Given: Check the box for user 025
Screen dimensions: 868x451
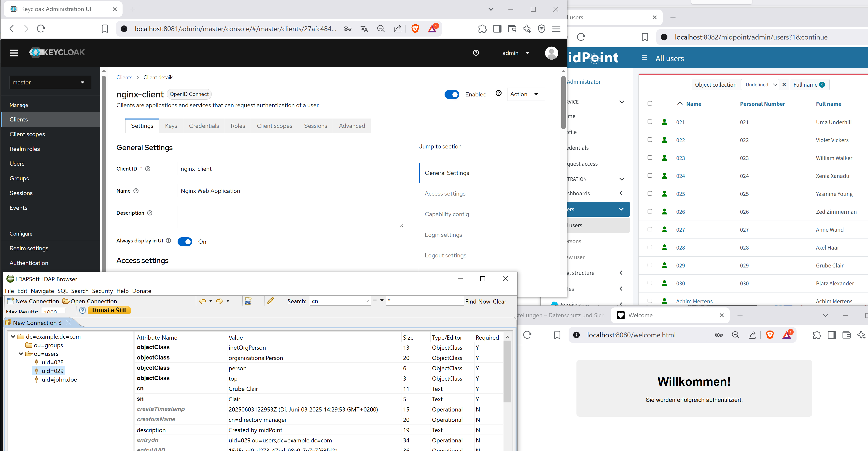Looking at the screenshot, I should tap(650, 194).
